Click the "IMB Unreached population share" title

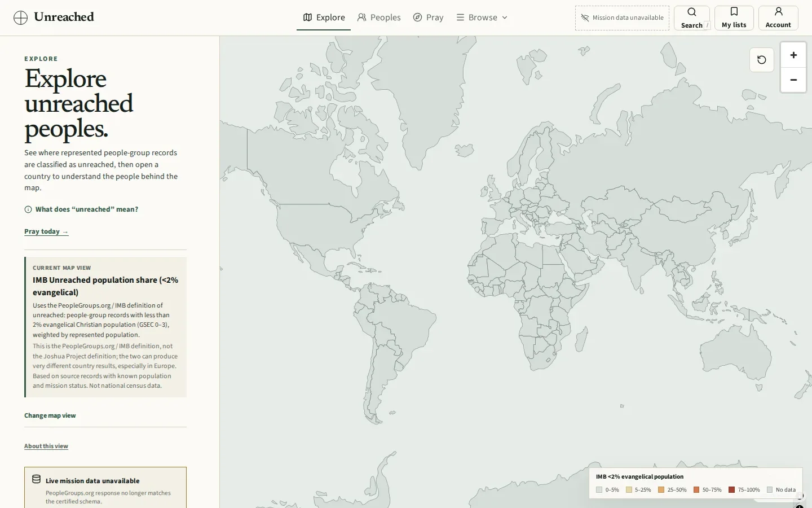pyautogui.click(x=105, y=286)
